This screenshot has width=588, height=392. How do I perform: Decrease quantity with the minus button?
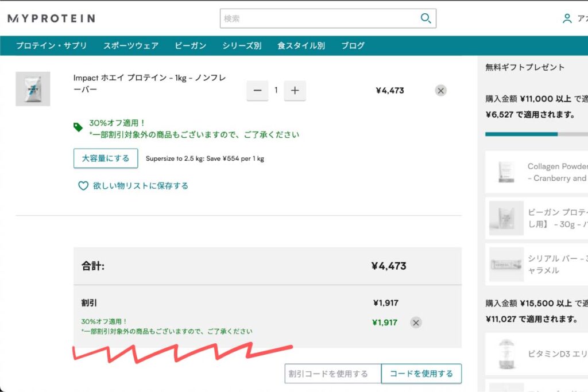[257, 90]
